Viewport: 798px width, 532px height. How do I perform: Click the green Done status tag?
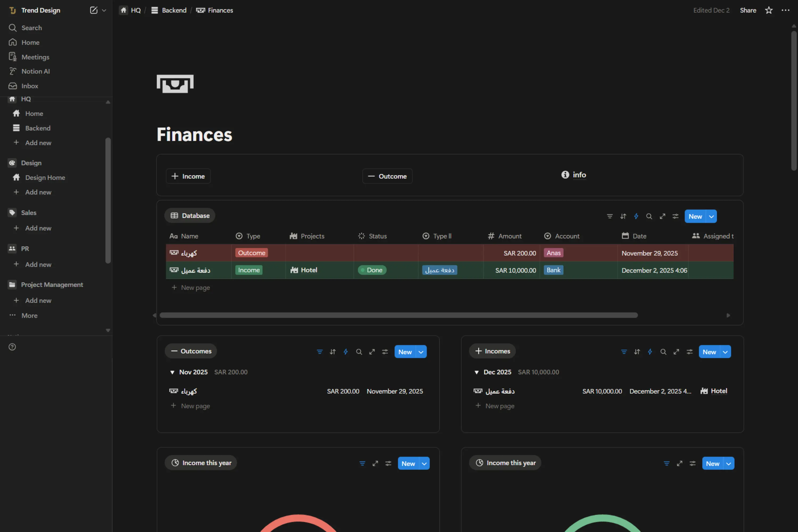[x=372, y=270]
